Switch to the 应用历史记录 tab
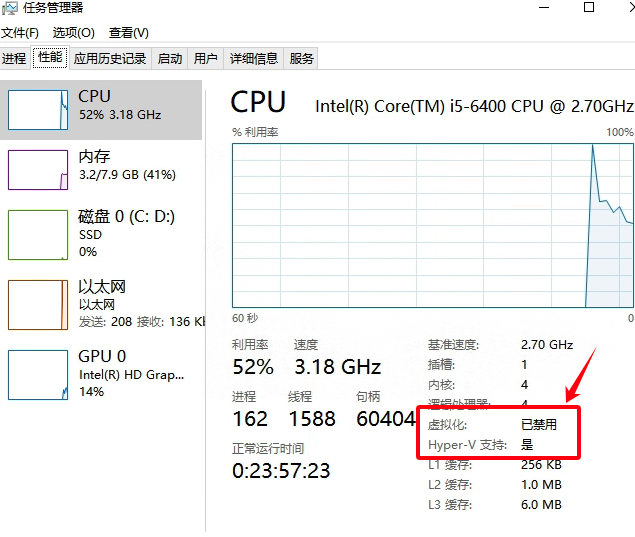Image resolution: width=635 pixels, height=537 pixels. 110,59
